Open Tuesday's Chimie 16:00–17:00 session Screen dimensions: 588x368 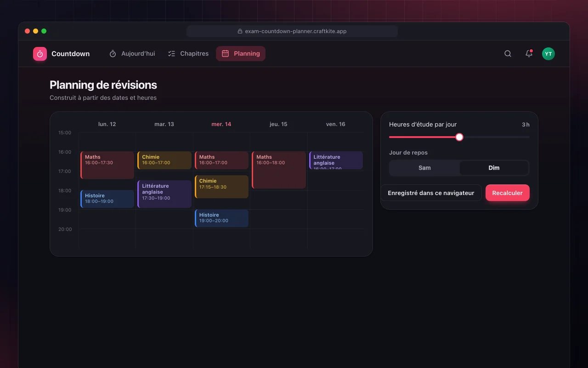(164, 161)
